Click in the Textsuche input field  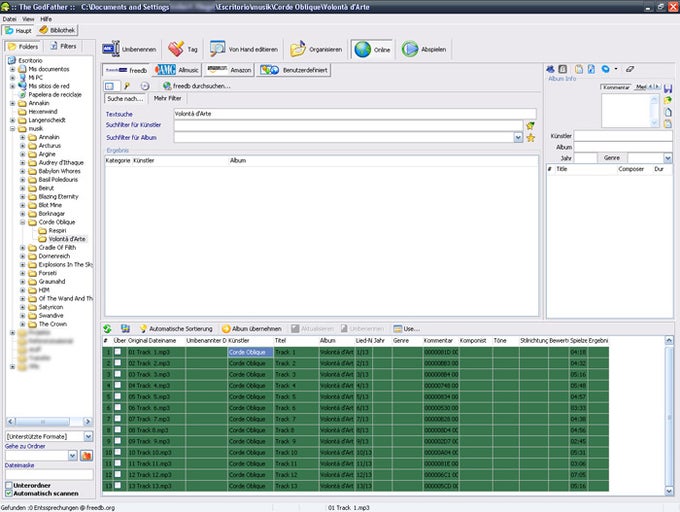[x=355, y=114]
